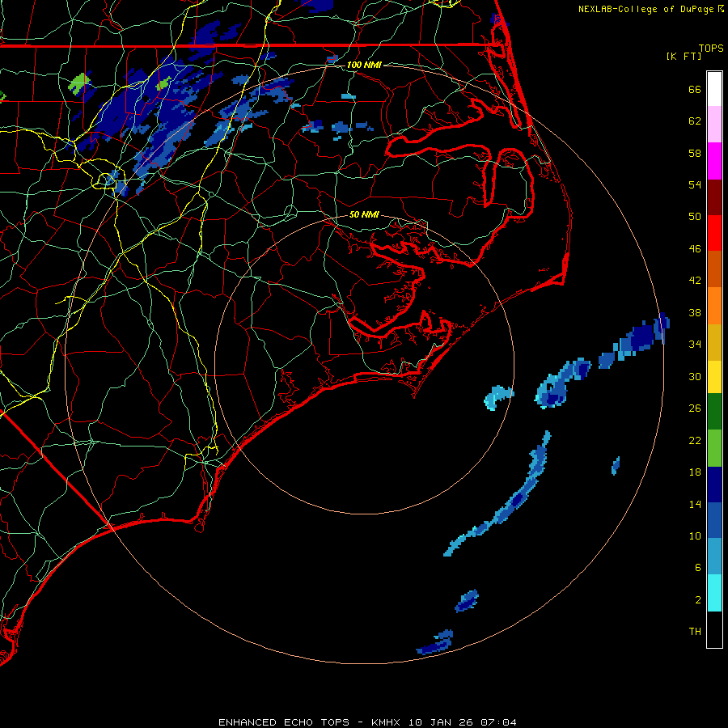Click the '50' legend scale value
Screen dimensions: 728x728
click(x=695, y=217)
